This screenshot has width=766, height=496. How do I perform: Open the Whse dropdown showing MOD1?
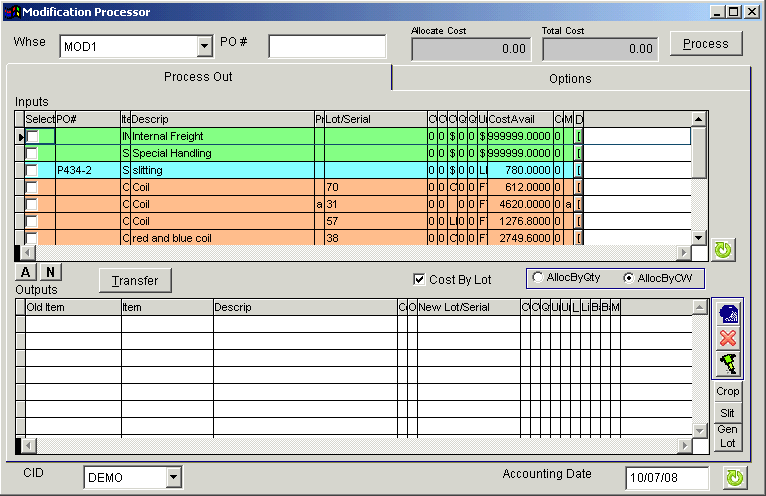(204, 46)
